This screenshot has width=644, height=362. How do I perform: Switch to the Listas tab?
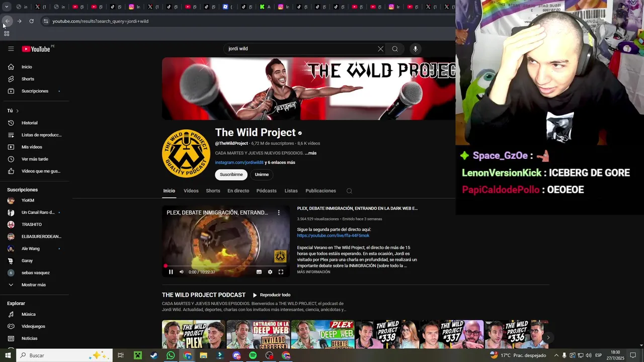pyautogui.click(x=291, y=191)
